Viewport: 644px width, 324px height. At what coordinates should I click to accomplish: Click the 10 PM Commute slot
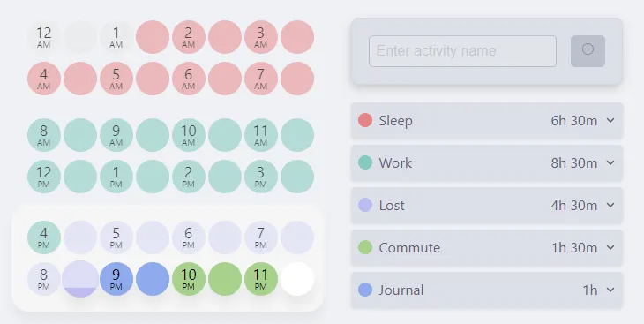click(189, 279)
